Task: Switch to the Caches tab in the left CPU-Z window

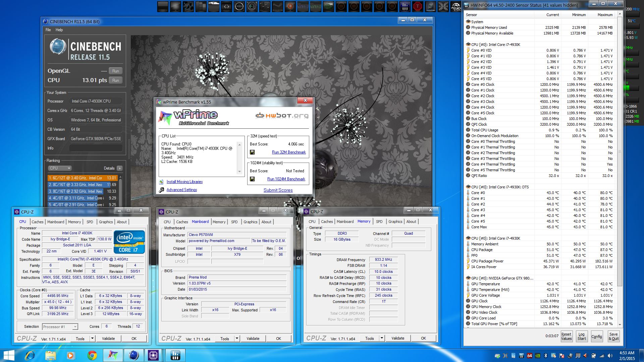Action: 37,222
